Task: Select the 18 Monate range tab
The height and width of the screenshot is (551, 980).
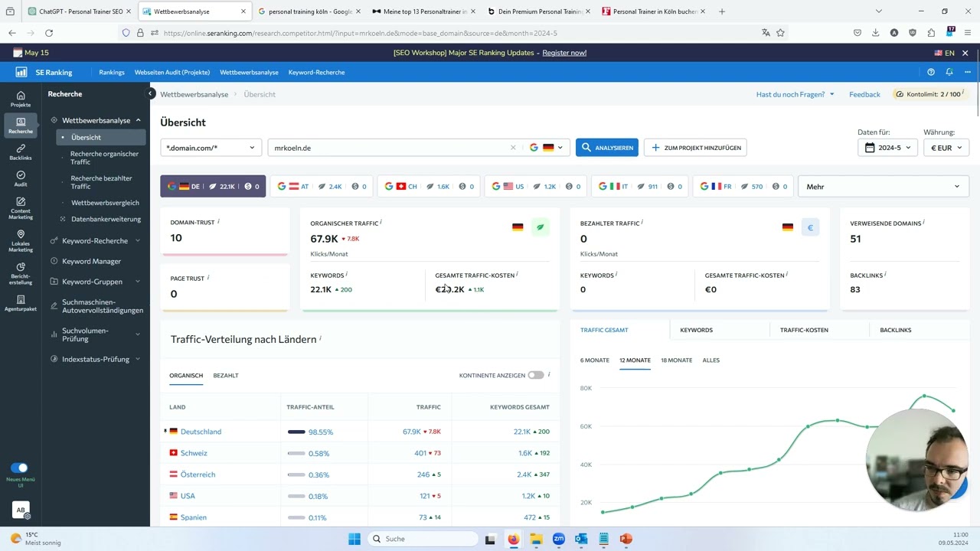Action: point(676,360)
